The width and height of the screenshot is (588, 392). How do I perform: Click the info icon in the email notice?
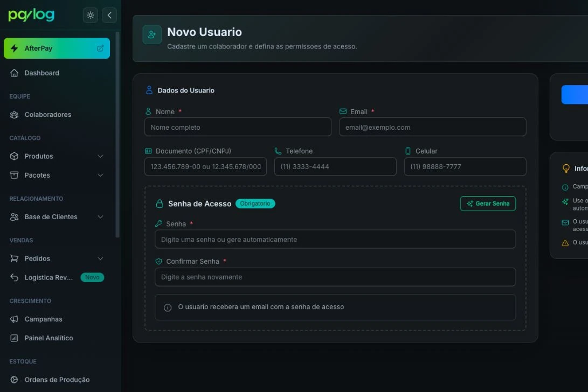[x=168, y=307]
